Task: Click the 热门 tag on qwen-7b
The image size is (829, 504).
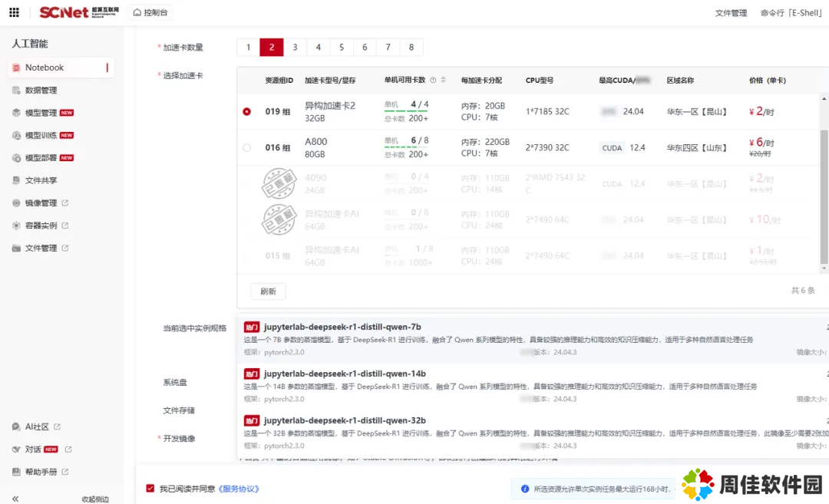Action: [x=252, y=327]
